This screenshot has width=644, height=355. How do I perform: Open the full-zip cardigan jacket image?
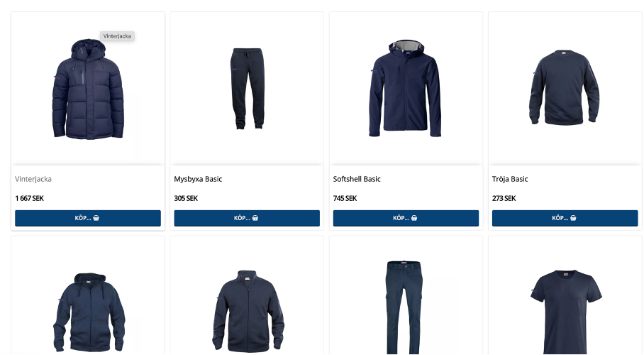click(x=248, y=310)
